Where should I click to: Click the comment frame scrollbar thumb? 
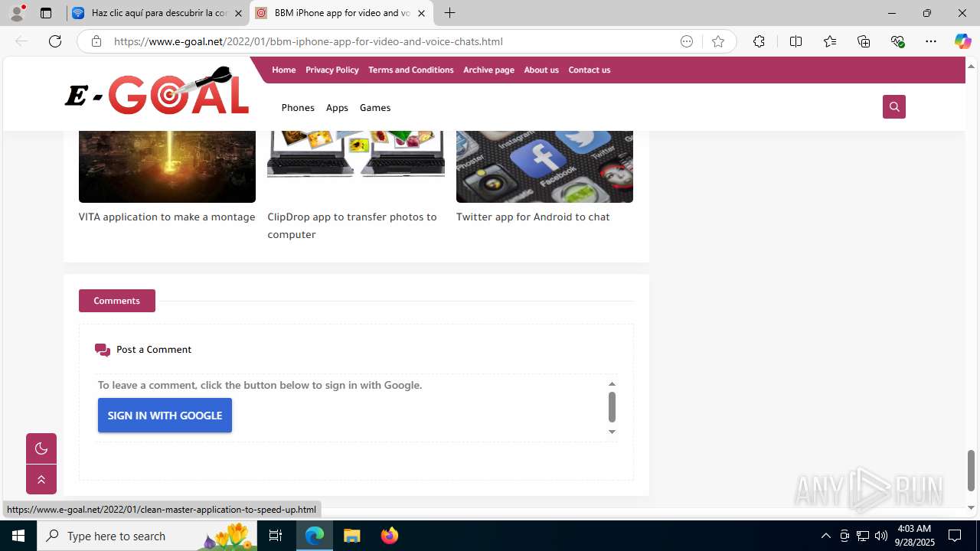click(612, 407)
